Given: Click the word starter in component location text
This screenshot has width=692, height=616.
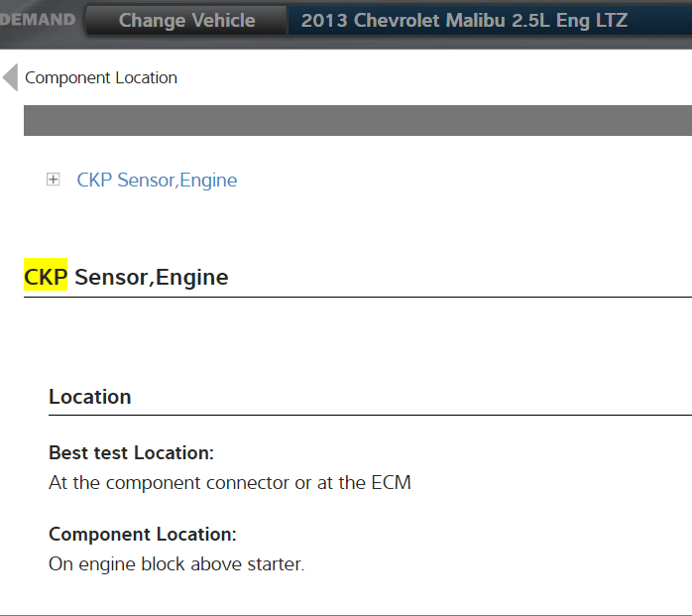Looking at the screenshot, I should tap(278, 564).
